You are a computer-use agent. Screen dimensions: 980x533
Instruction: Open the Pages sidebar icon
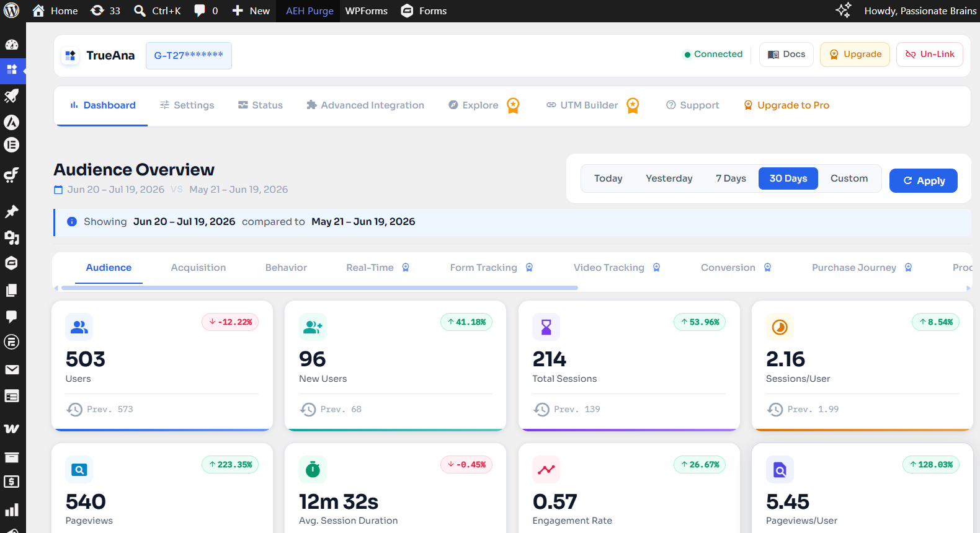pos(12,290)
